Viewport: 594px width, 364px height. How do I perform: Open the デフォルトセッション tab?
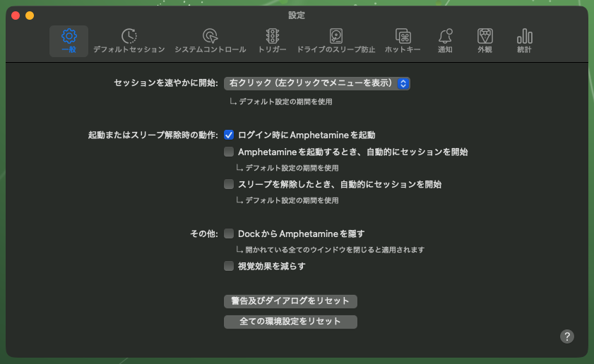[x=129, y=41]
